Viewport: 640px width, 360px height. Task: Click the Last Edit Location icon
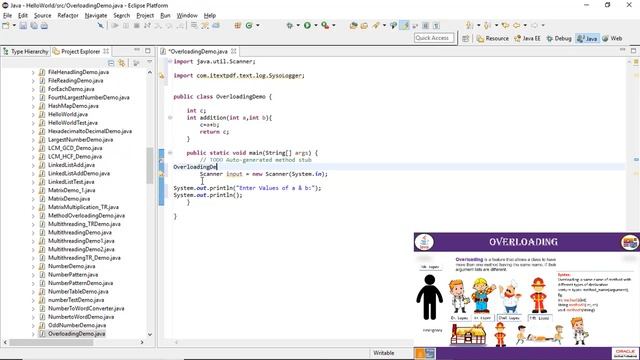point(505,25)
